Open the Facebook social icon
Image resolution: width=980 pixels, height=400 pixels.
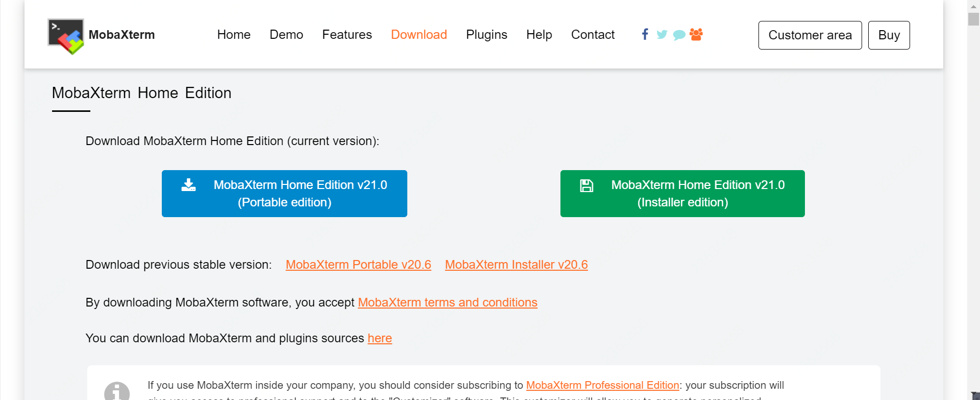pos(645,34)
